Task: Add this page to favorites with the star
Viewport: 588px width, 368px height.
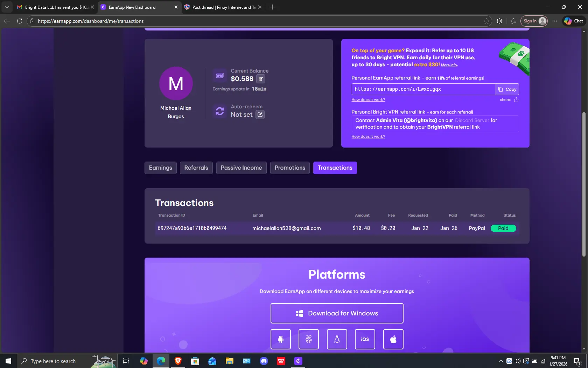Action: [x=486, y=21]
